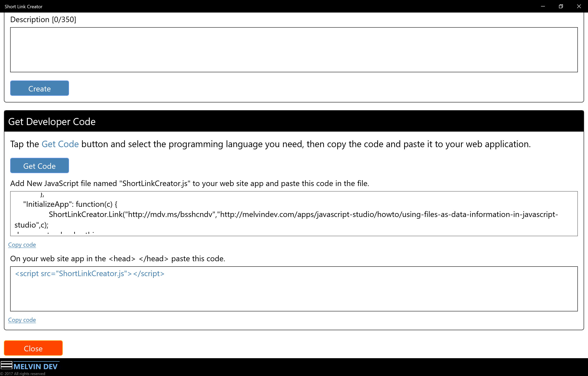Focus the Description text area
The image size is (588, 376).
coord(294,50)
